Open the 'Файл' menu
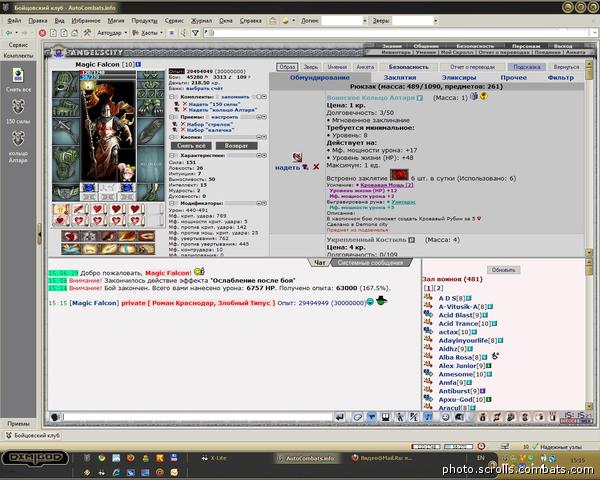This screenshot has height=480, width=600. tap(14, 21)
